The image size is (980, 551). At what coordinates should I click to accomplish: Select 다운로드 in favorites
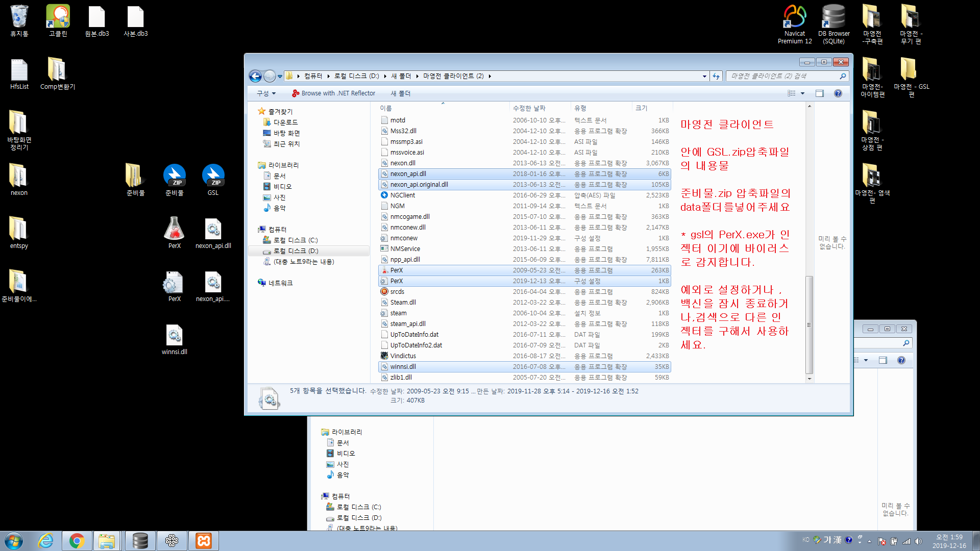point(285,122)
